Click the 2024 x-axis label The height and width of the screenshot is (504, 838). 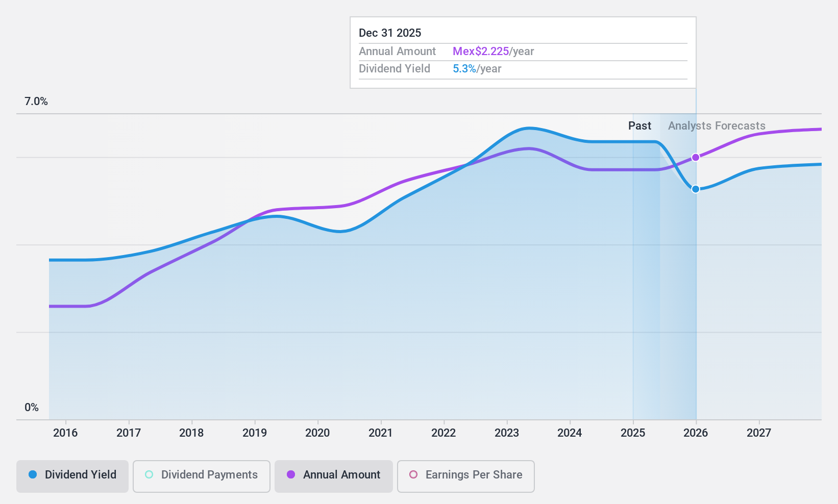pos(570,433)
